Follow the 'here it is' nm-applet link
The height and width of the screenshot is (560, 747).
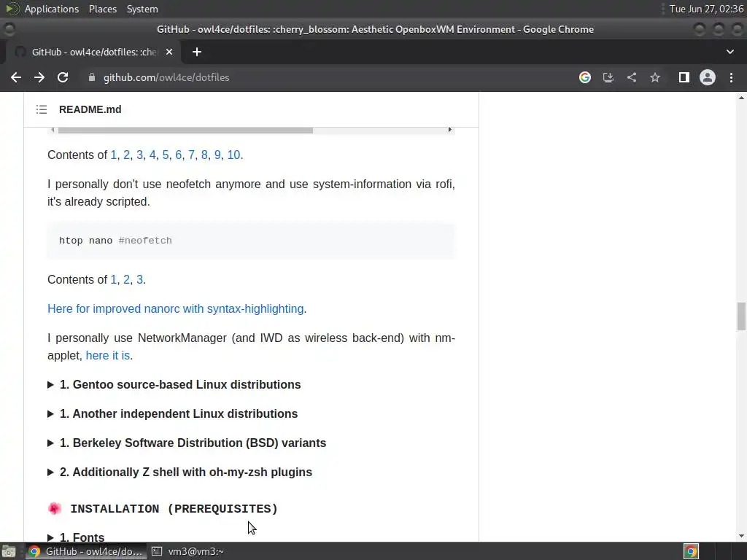click(x=108, y=355)
